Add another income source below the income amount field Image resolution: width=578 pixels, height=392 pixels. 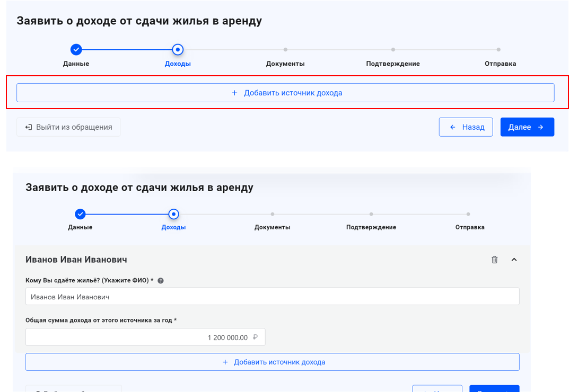pyautogui.click(x=272, y=362)
